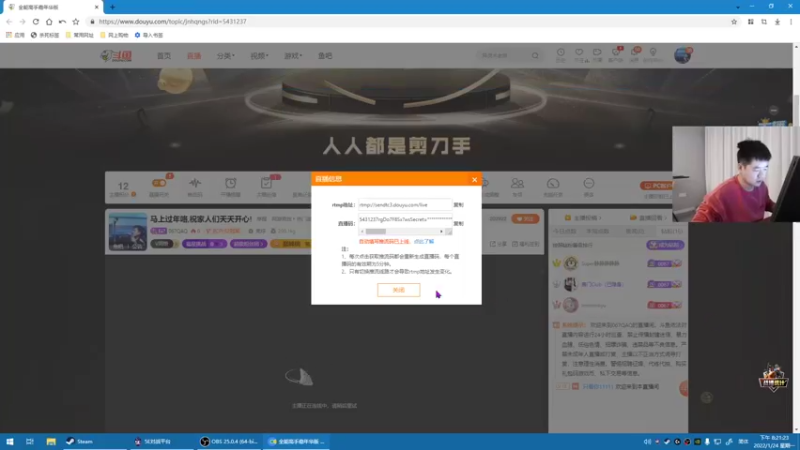This screenshot has width=800, height=450.
Task: Open the 网上购物 bookmark folder
Action: point(114,35)
